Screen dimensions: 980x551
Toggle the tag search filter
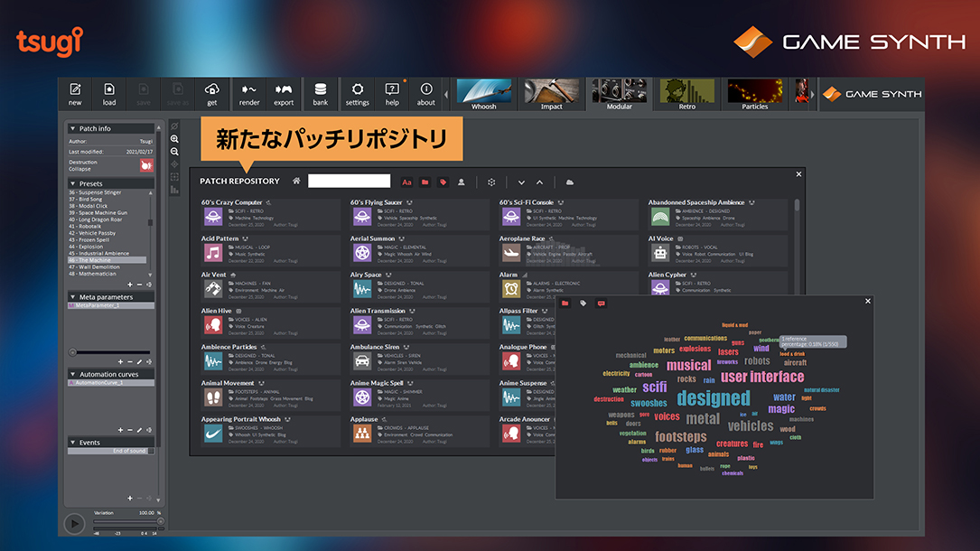click(443, 182)
